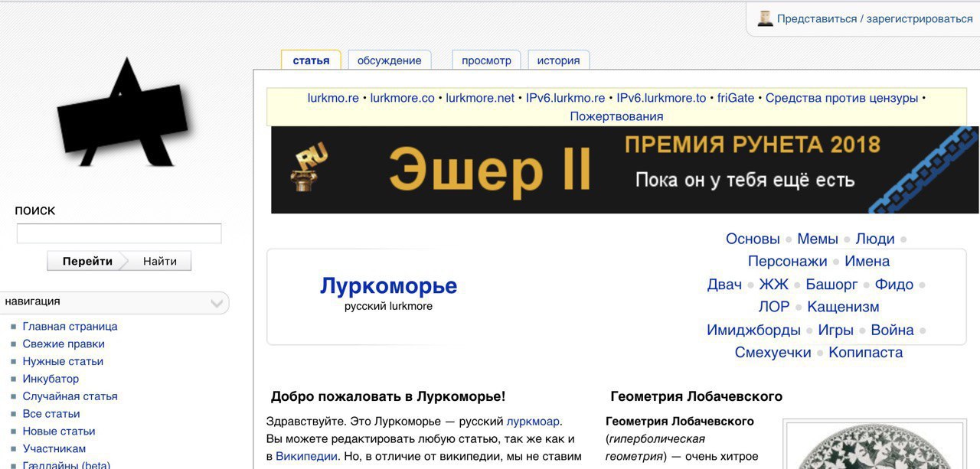
Task: Click the user avatar icon beside login link
Action: [765, 18]
